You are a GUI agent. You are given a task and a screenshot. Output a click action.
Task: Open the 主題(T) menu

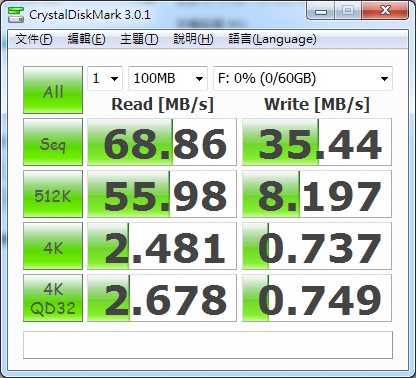pyautogui.click(x=139, y=39)
